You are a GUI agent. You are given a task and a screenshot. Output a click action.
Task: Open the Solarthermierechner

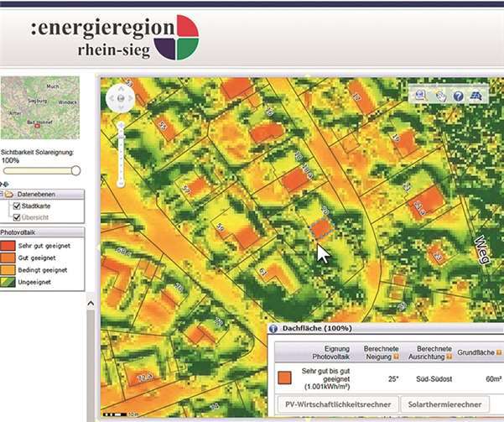[x=444, y=404]
